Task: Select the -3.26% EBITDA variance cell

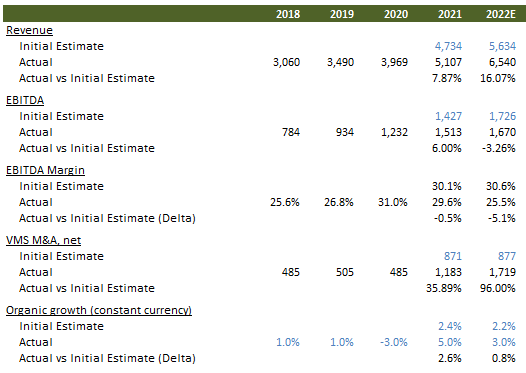Action: pyautogui.click(x=498, y=148)
